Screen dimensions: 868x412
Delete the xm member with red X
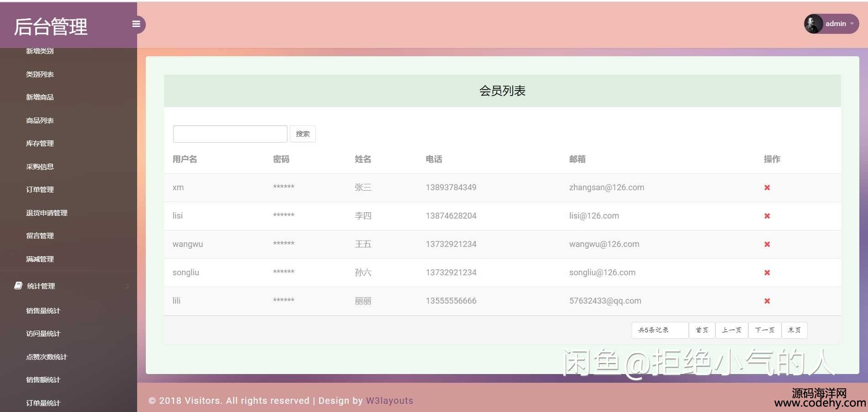[767, 187]
